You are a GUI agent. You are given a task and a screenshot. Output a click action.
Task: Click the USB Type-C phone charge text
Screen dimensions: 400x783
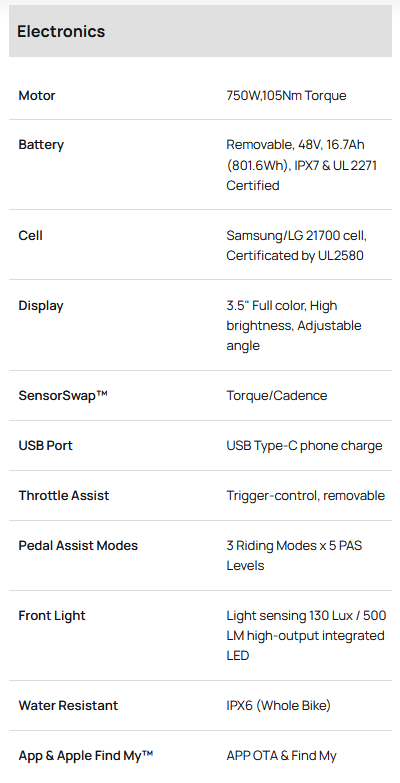click(x=304, y=445)
